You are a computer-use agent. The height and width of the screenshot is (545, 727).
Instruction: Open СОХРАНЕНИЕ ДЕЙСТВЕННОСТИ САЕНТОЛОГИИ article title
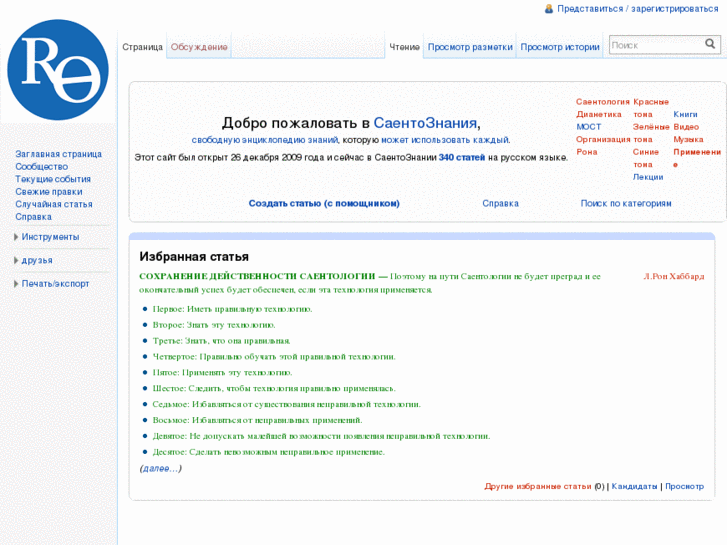click(x=257, y=276)
